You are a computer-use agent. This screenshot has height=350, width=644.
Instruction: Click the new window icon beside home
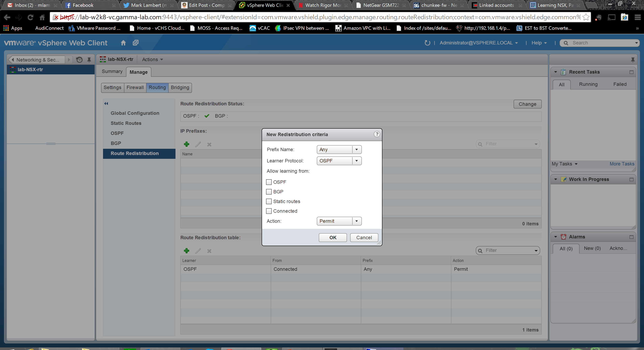135,43
